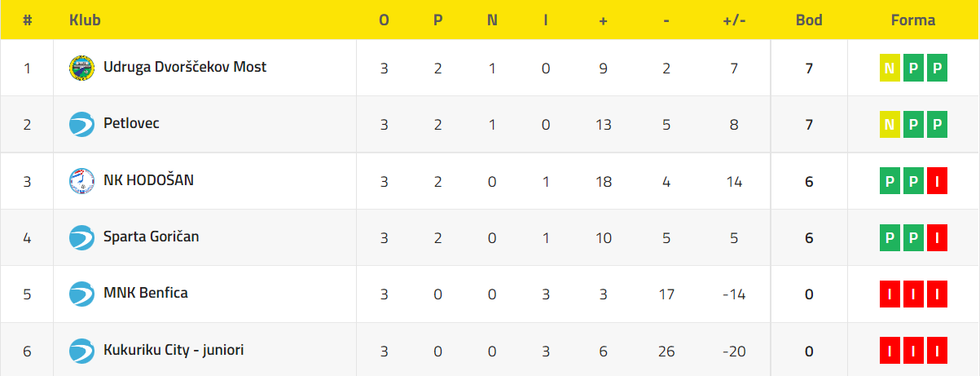980x376 pixels.
Task: Click the yellow N badge for Udruga Dvorščekov Most
Action: pos(889,69)
